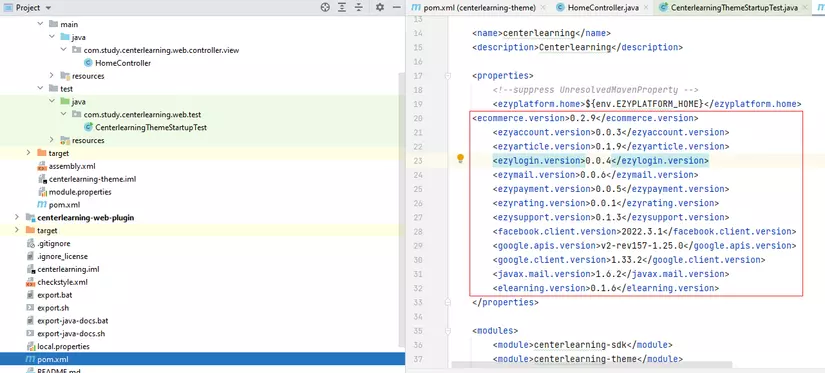Click the HomeController class icon in tree
Screen dimensions: 825x373
[88, 63]
